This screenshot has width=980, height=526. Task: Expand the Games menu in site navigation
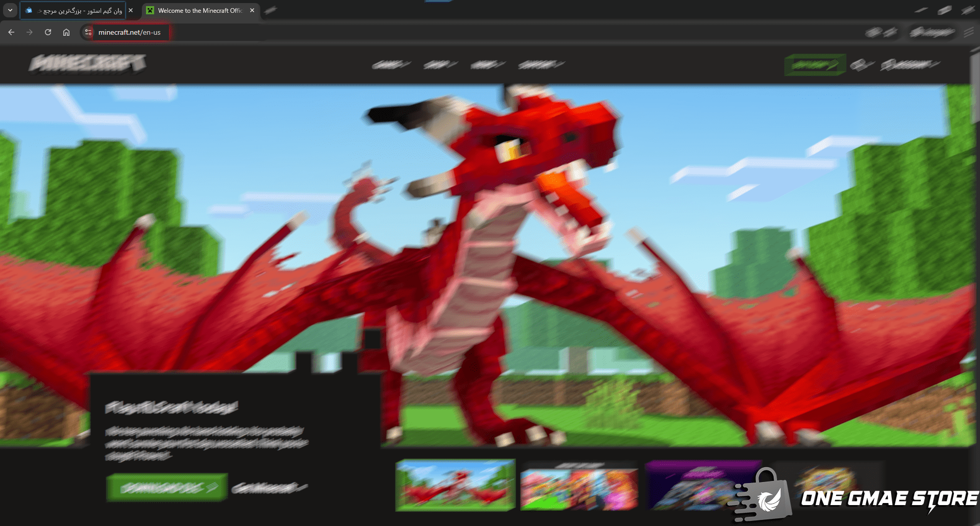[390, 64]
